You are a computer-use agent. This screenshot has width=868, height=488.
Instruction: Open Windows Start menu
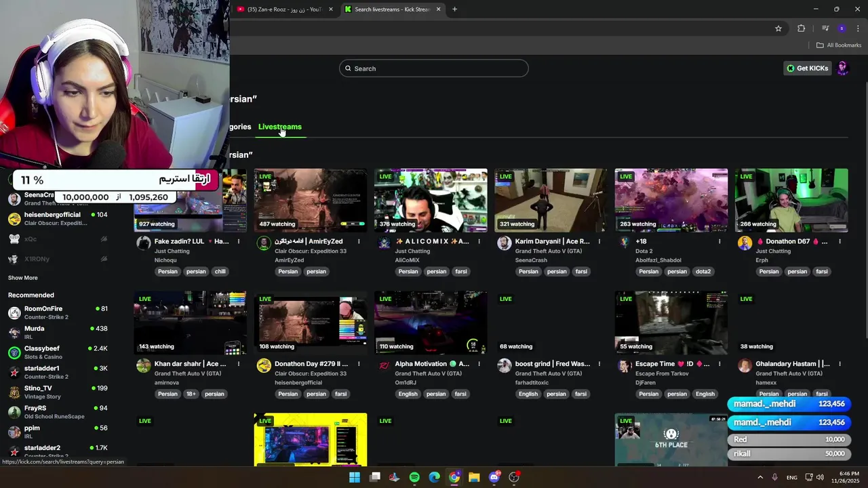click(354, 477)
